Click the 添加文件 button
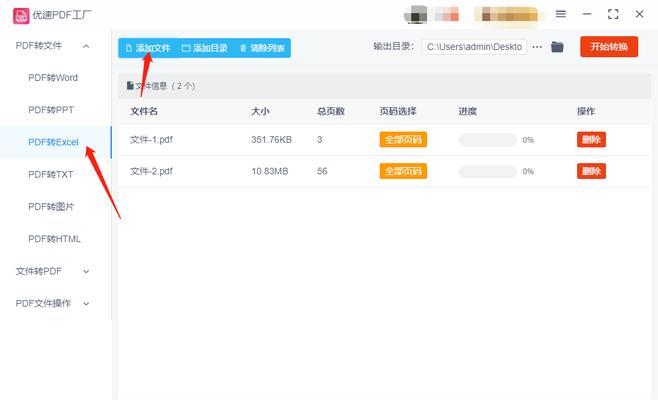The width and height of the screenshot is (658, 400). 148,48
